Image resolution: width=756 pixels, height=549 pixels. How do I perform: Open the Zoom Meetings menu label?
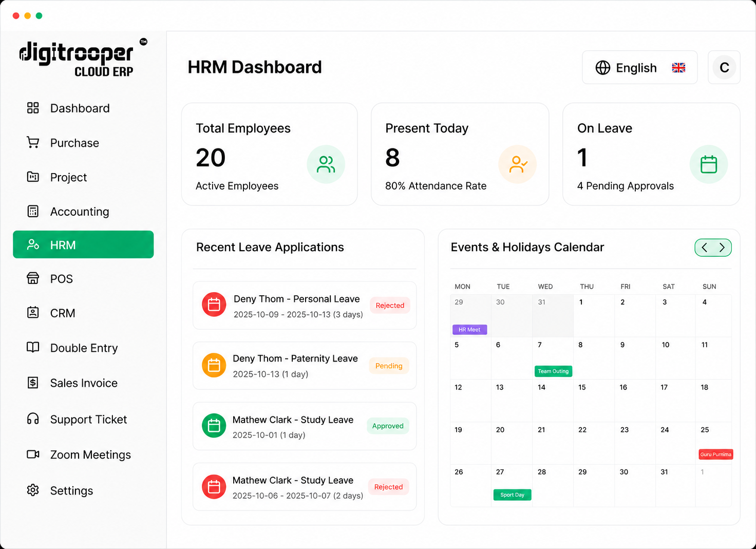click(90, 455)
